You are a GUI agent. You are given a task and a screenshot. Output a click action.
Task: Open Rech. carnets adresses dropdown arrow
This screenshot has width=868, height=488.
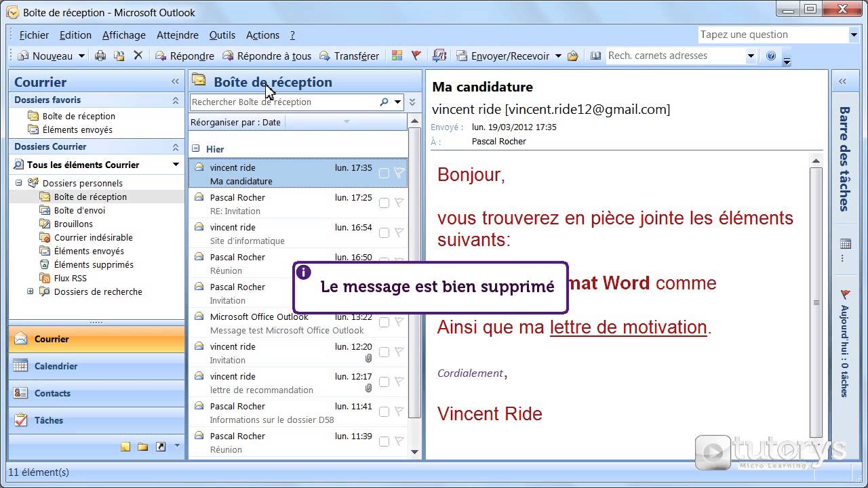pos(751,56)
